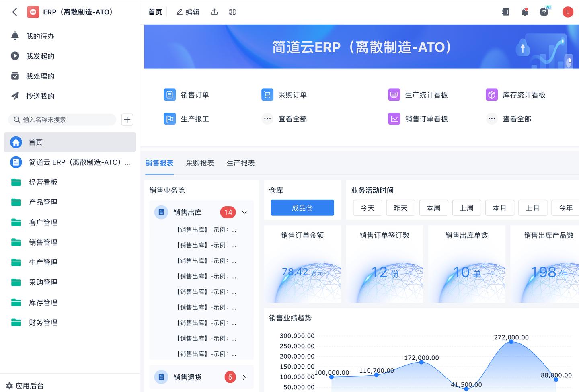This screenshot has width=579, height=392.
Task: Open 销售订单 shortcut icon
Action: tap(170, 95)
